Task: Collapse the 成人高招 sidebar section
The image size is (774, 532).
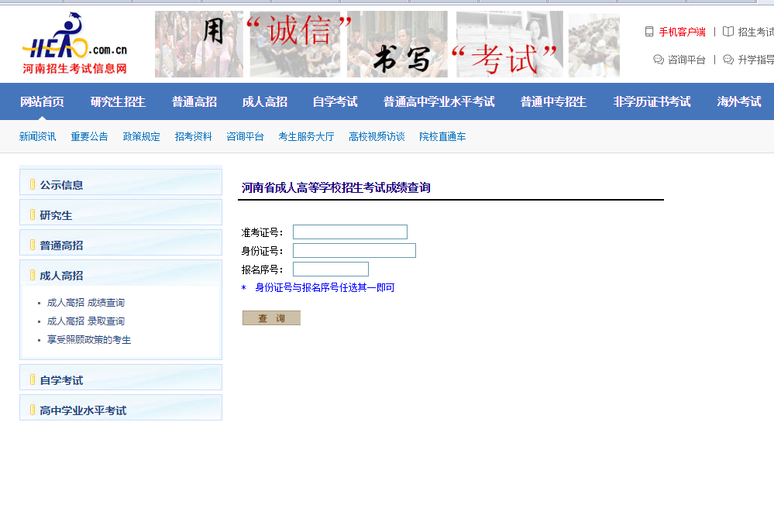Action: pyautogui.click(x=121, y=273)
